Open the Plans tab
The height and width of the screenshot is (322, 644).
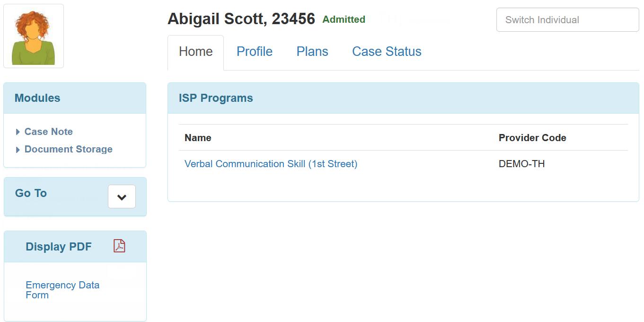point(312,52)
